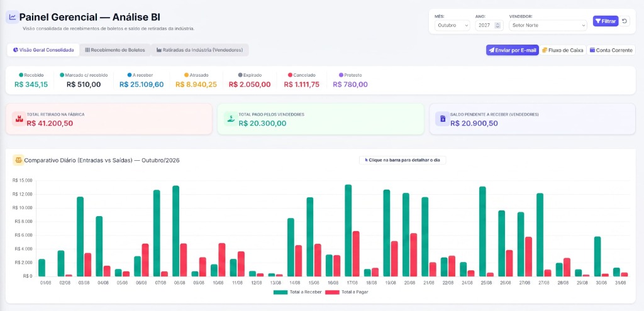Click the red bar for 08/08
This screenshot has height=311, width=644.
tap(184, 259)
